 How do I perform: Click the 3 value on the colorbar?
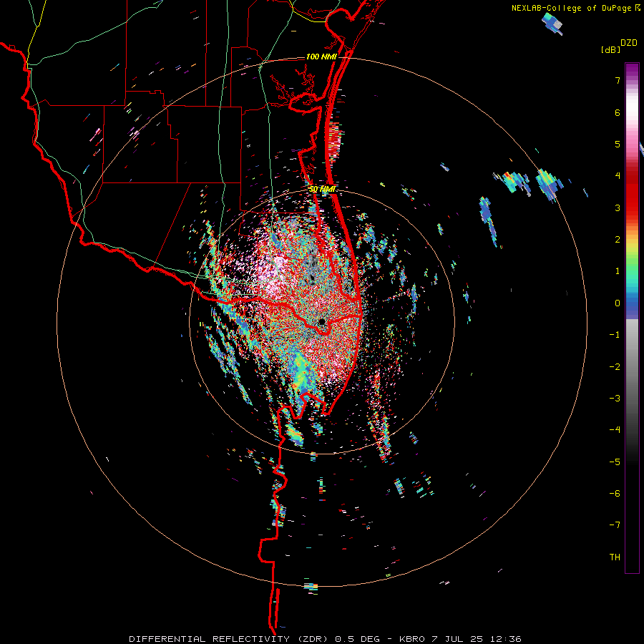[618, 208]
